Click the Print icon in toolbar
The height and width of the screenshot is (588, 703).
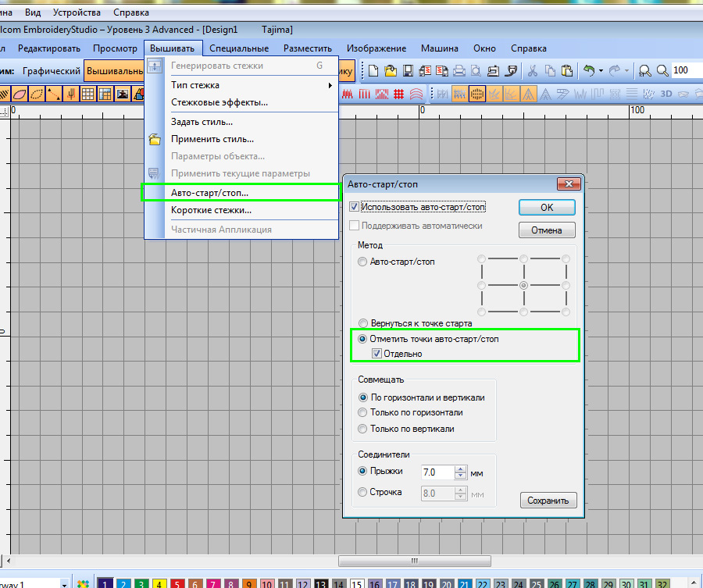tap(460, 71)
